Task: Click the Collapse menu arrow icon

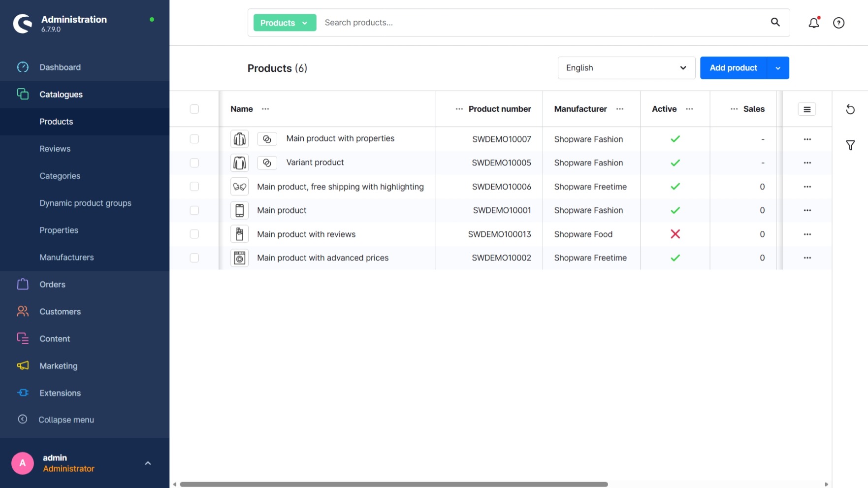Action: click(x=23, y=419)
